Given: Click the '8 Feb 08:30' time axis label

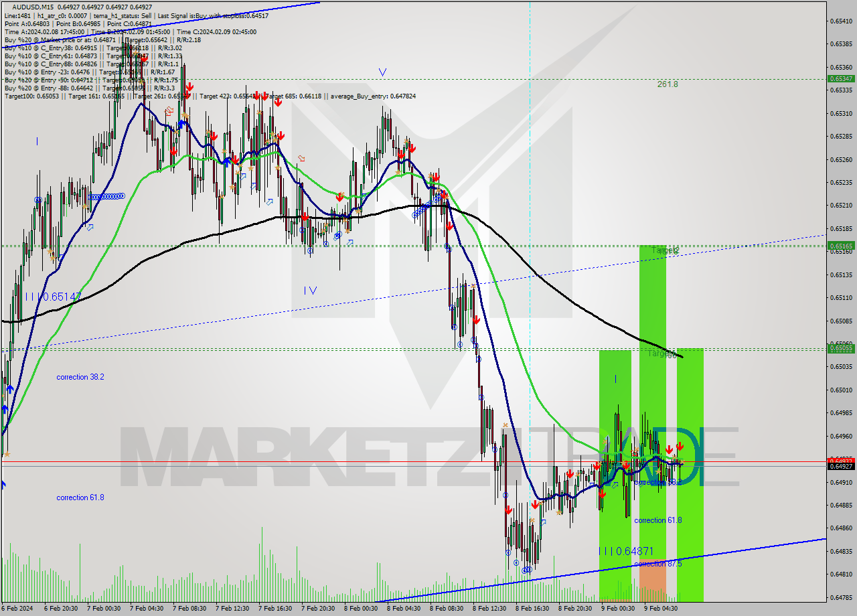Looking at the screenshot, I should (447, 609).
